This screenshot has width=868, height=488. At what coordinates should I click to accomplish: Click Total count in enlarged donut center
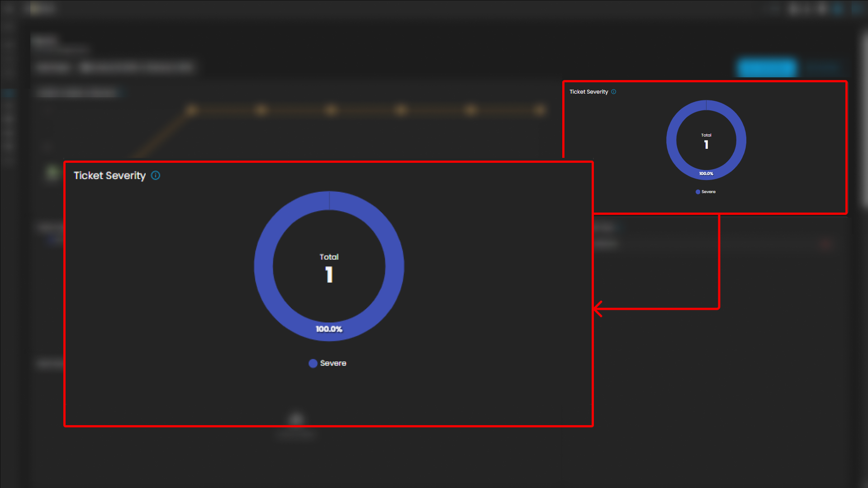[x=329, y=274]
